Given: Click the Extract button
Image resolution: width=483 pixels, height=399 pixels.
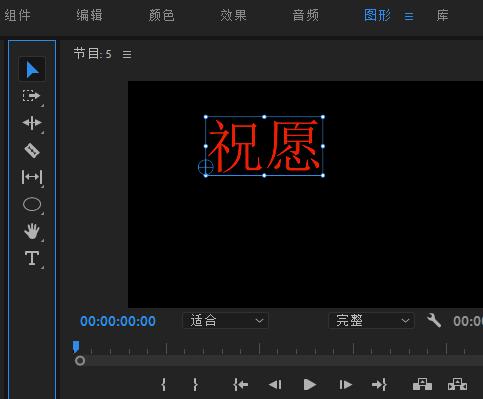Looking at the screenshot, I should (x=458, y=384).
